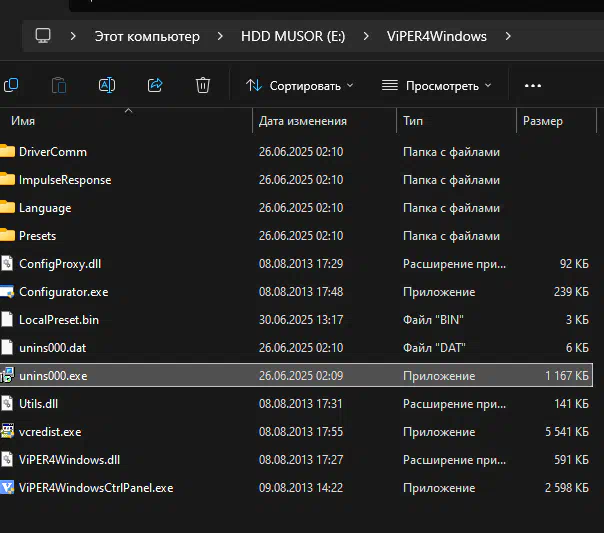Expand chevron after the computer icon
Viewport: 604px width, 533px height.
click(x=73, y=36)
